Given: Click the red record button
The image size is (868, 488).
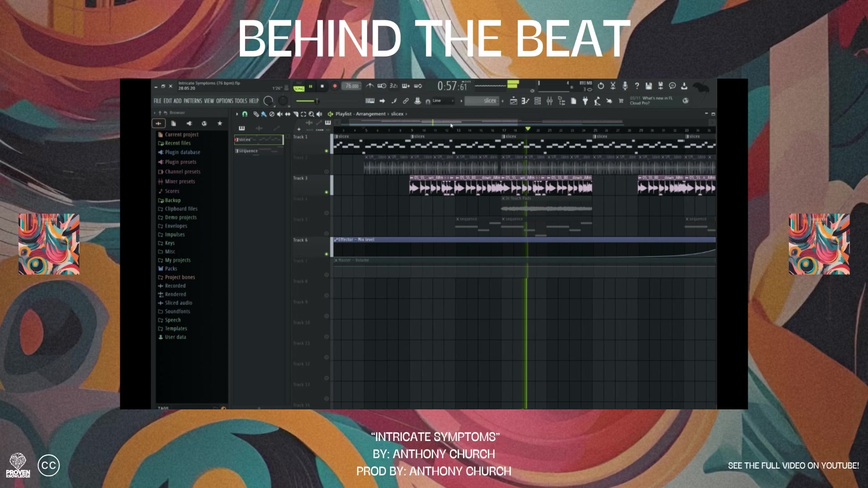Looking at the screenshot, I should coord(335,86).
